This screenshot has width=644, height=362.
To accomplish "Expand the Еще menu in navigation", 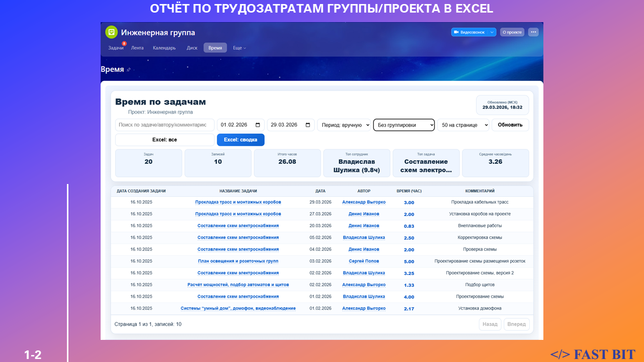I will (x=239, y=48).
